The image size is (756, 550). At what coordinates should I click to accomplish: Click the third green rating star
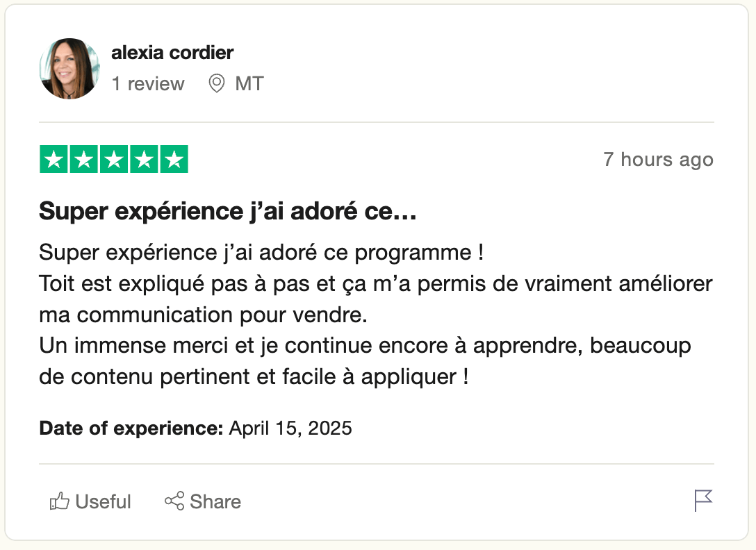pyautogui.click(x=114, y=160)
